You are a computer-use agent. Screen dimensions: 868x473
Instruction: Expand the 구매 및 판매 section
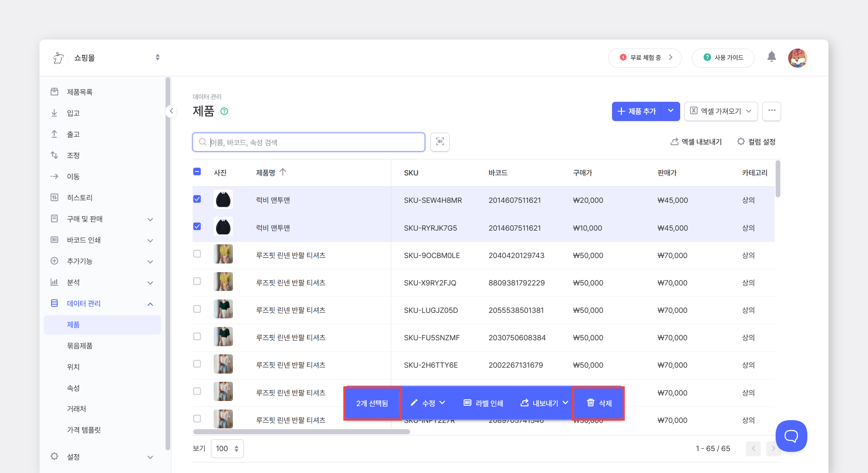(103, 218)
